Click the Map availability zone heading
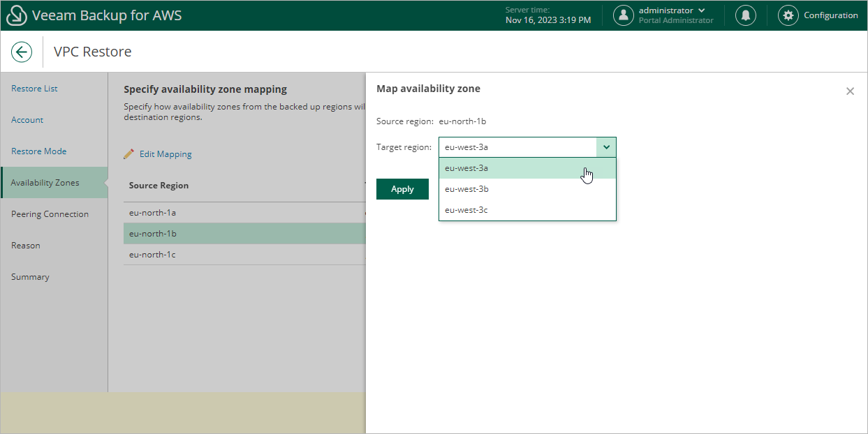868x434 pixels. (x=428, y=89)
